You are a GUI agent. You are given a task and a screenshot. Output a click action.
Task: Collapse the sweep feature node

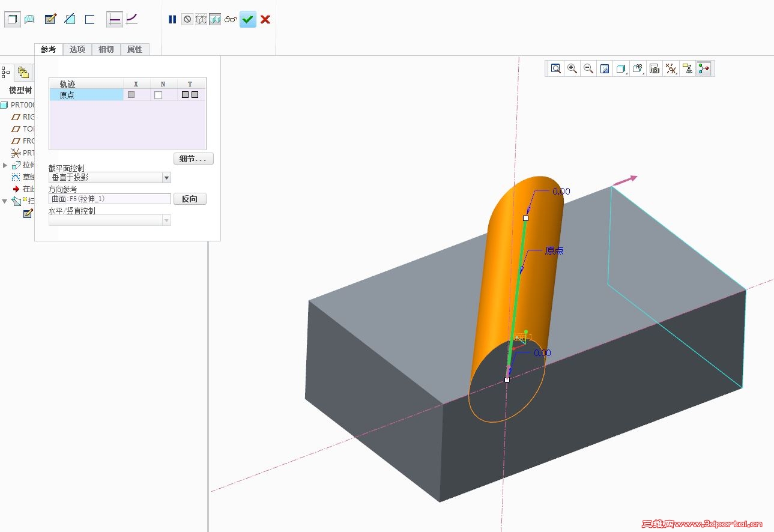click(x=5, y=201)
